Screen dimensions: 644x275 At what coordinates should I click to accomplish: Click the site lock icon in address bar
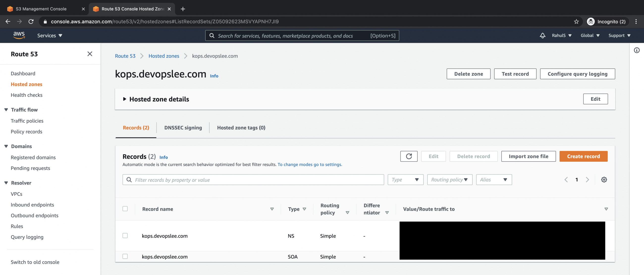(45, 22)
